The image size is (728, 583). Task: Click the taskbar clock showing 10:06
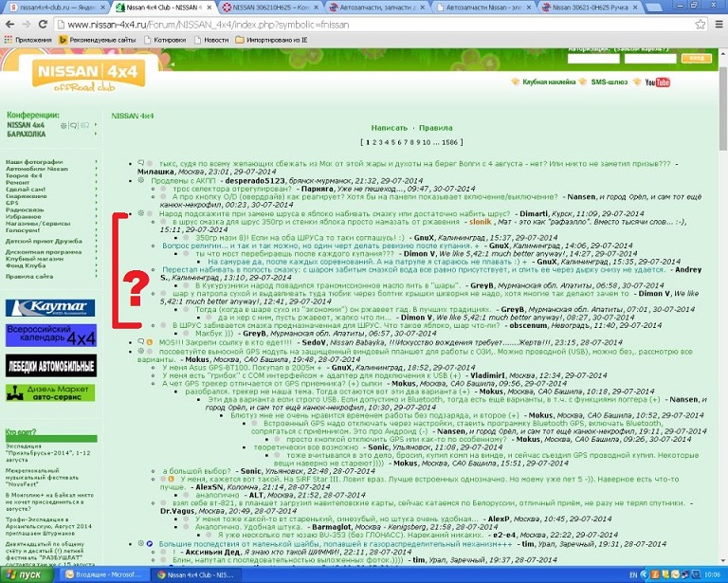point(712,574)
